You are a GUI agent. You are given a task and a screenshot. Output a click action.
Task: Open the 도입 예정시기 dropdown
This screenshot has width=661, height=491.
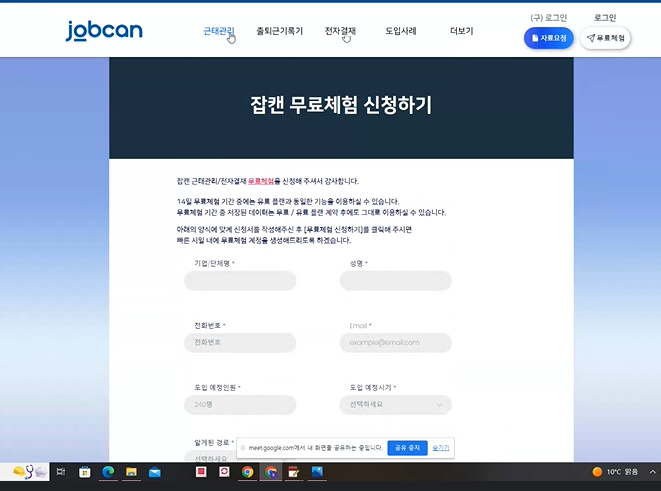click(395, 405)
